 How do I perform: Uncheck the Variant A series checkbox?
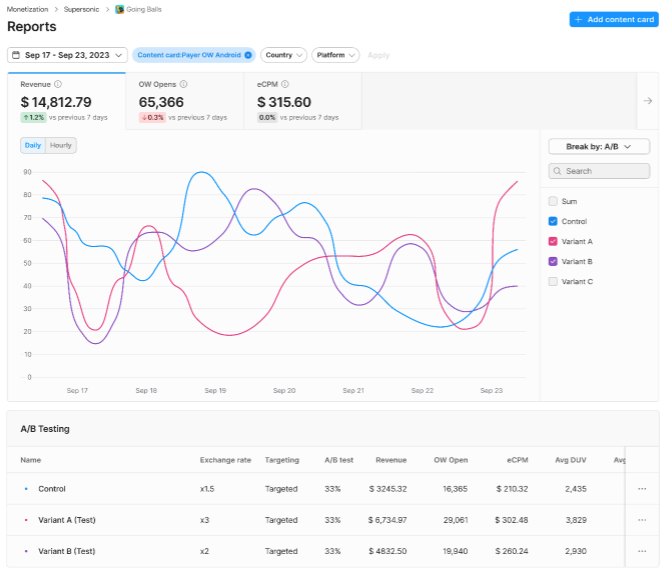pyautogui.click(x=553, y=241)
